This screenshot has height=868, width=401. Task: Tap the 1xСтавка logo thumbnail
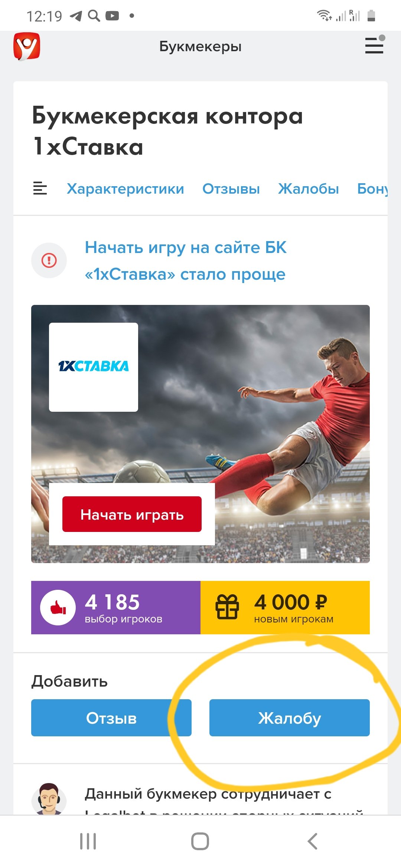[94, 367]
